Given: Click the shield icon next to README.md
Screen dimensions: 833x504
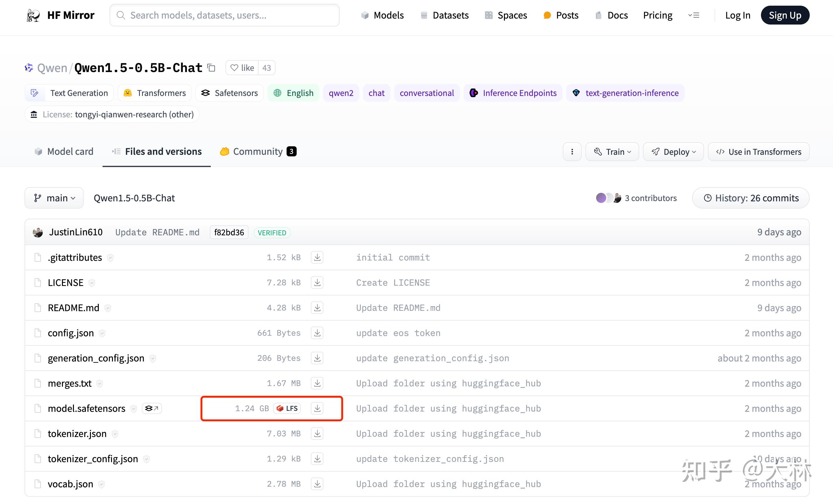Looking at the screenshot, I should click(x=108, y=308).
